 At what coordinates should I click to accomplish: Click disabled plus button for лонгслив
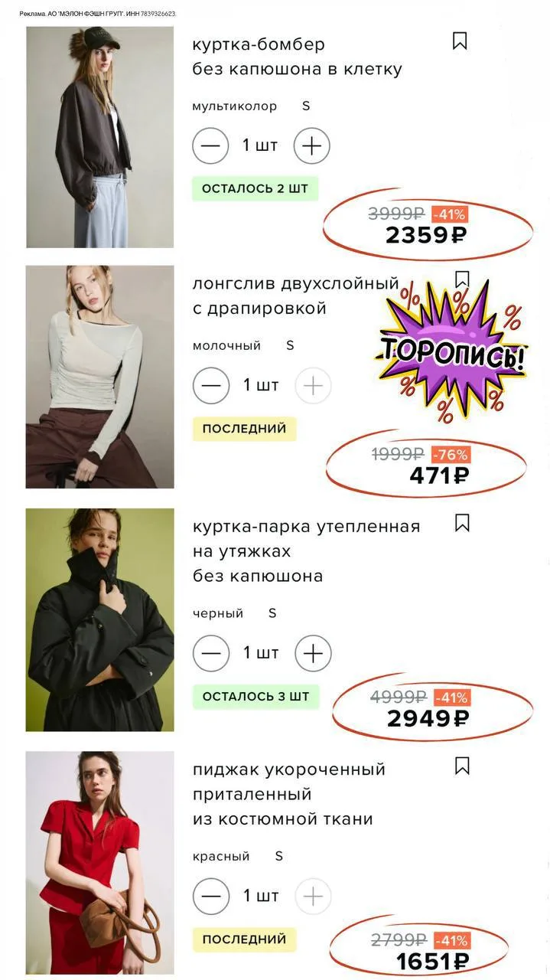pyautogui.click(x=313, y=385)
